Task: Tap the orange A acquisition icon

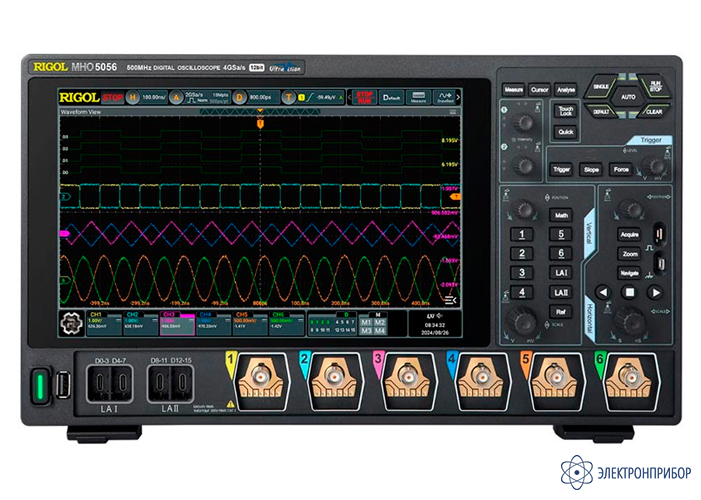Action: coord(176,97)
